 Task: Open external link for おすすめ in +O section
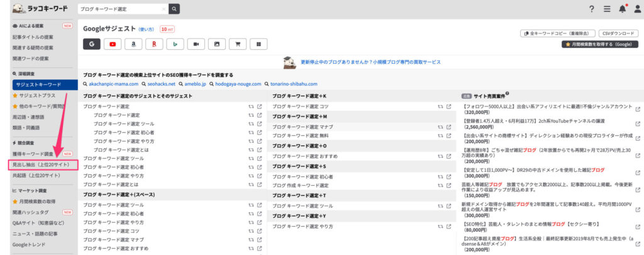click(x=448, y=156)
